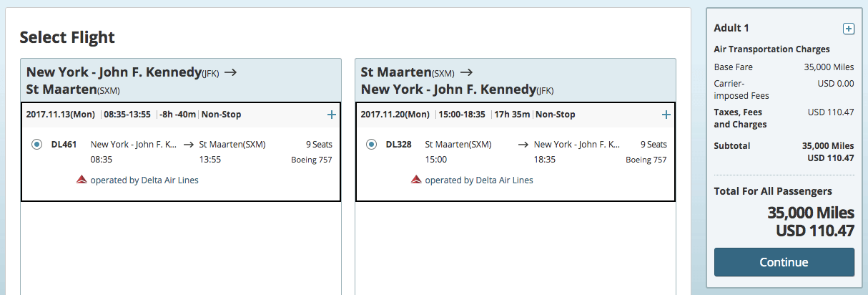Click the 2017.11.20(Mon) return date row

pos(516,115)
